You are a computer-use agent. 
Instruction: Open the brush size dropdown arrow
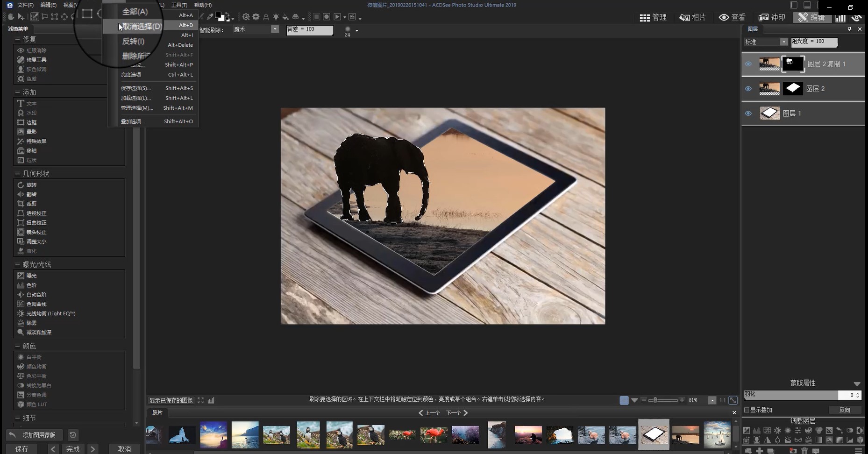[357, 31]
